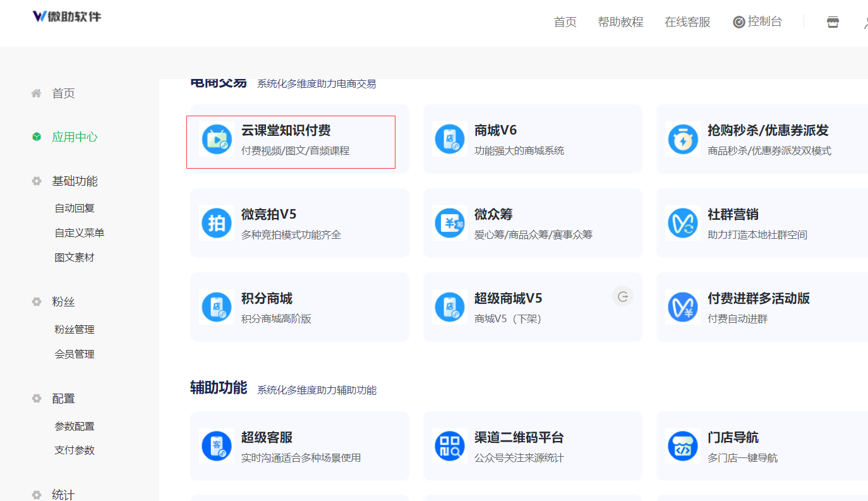The height and width of the screenshot is (501, 868).
Task: Click the 社群营销 icon
Action: (x=683, y=223)
